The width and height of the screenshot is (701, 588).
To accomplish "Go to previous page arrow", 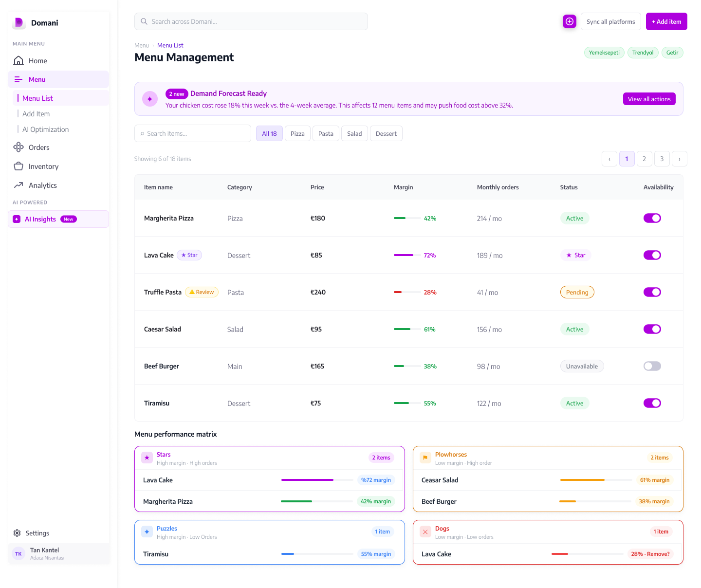I will click(609, 159).
